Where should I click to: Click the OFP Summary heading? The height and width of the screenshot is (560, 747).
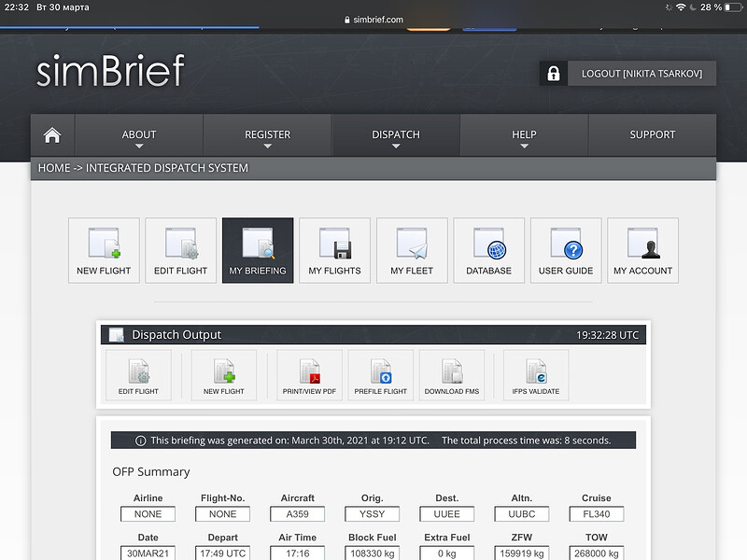point(151,472)
